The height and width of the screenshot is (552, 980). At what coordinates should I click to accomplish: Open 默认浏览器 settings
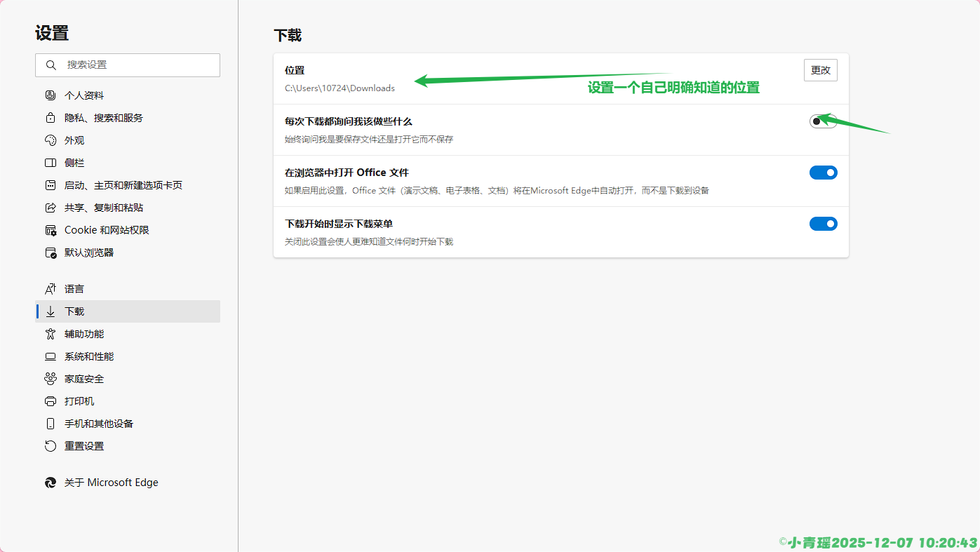click(128, 253)
